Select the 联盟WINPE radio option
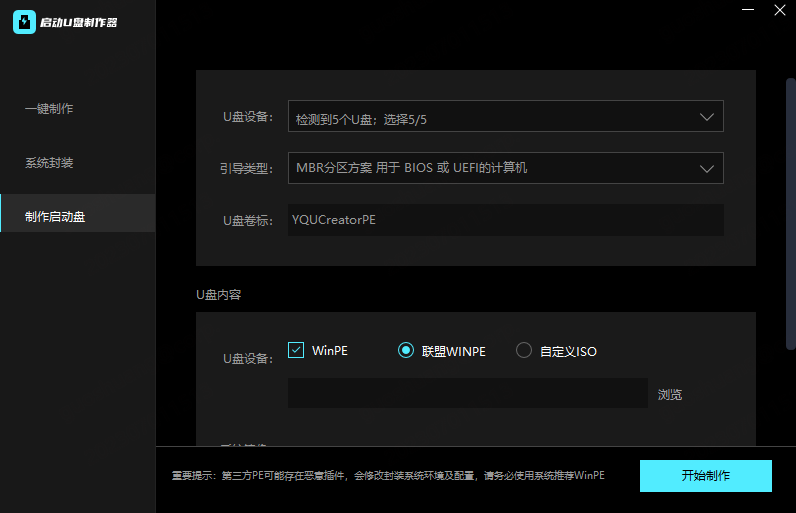This screenshot has width=796, height=513. click(x=406, y=350)
